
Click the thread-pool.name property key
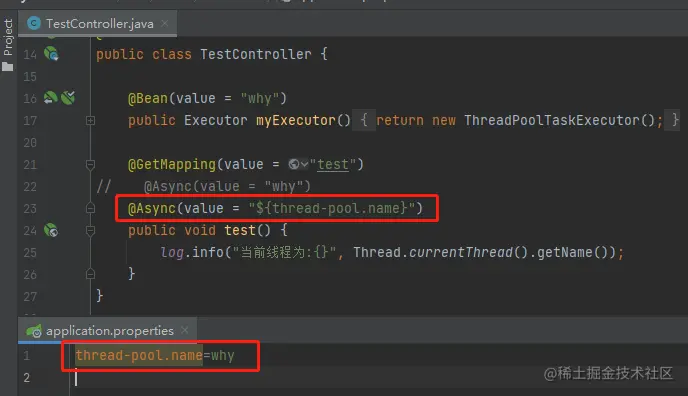[x=139, y=355]
